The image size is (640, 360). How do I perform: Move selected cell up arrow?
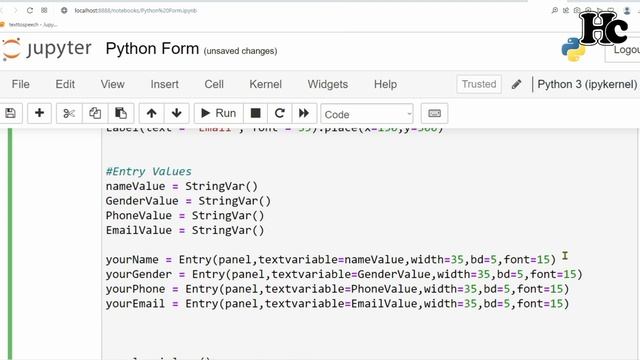click(151, 113)
